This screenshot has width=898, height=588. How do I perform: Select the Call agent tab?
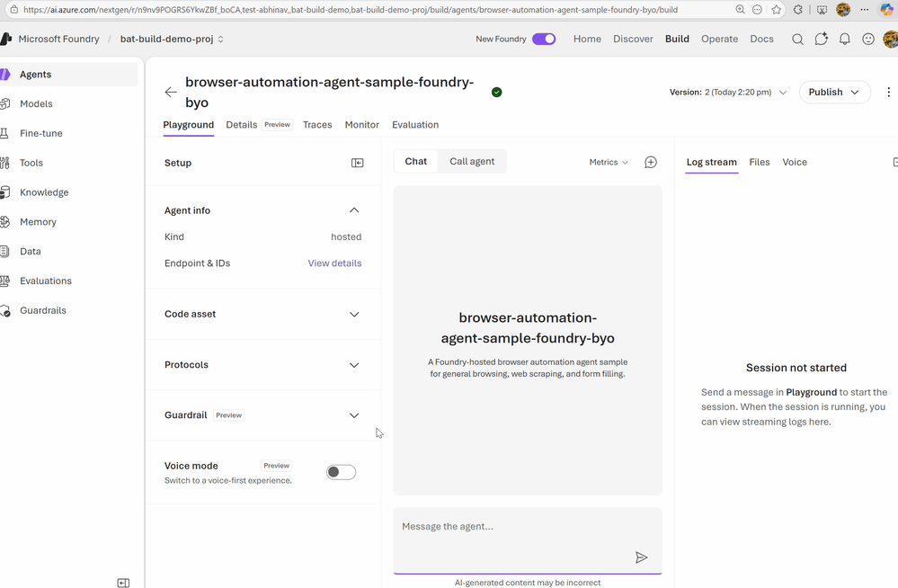click(x=472, y=162)
